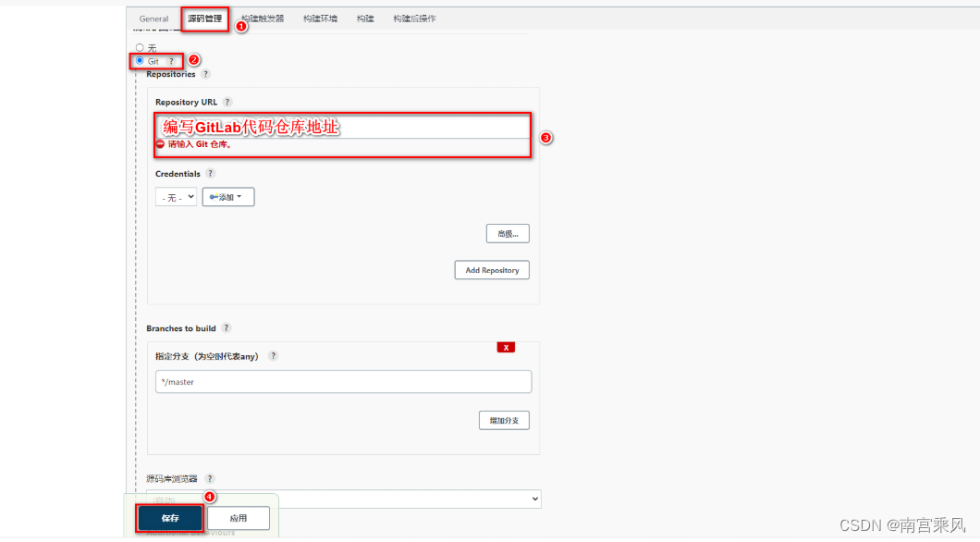The image size is (980, 542).
Task: Expand the 源码库浏览器 dropdown
Action: [x=344, y=499]
